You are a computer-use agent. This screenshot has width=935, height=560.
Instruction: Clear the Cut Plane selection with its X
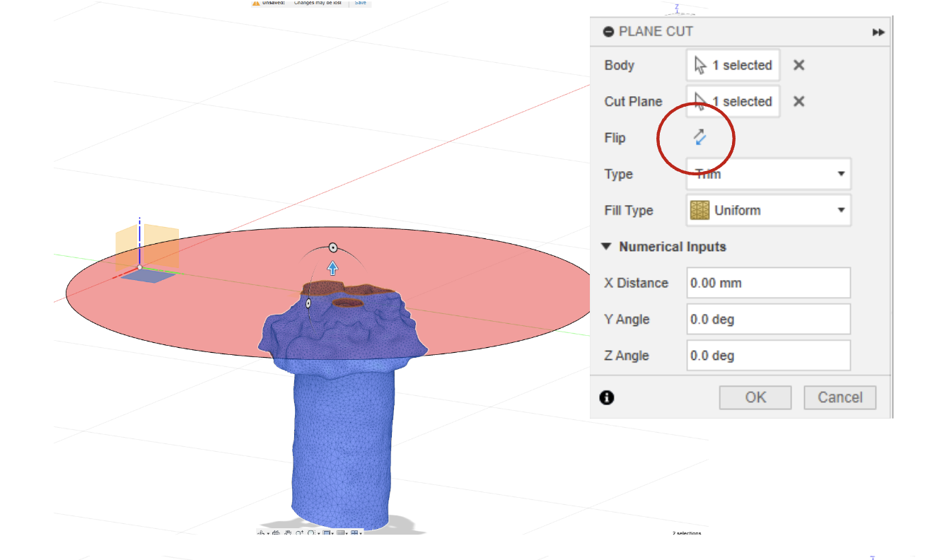pyautogui.click(x=798, y=101)
